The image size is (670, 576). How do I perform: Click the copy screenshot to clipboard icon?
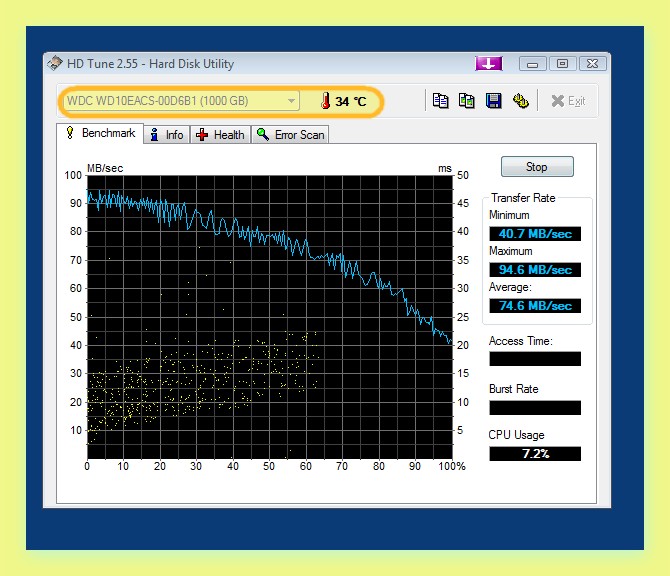click(466, 101)
